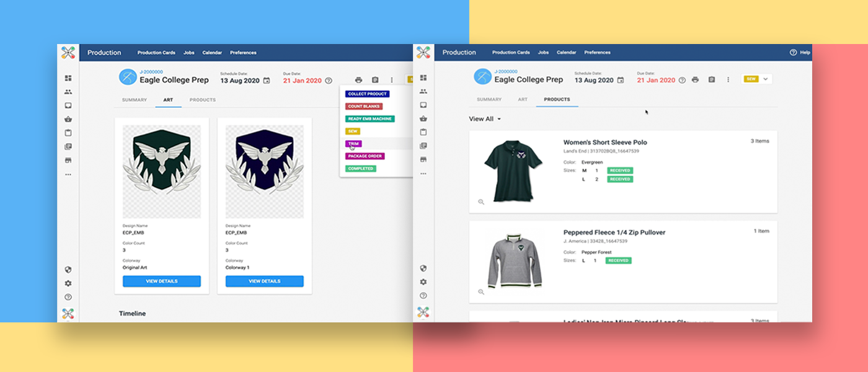Open the settings gear in the Art-tab window sidebar
Screen dimensions: 868x372
68,283
